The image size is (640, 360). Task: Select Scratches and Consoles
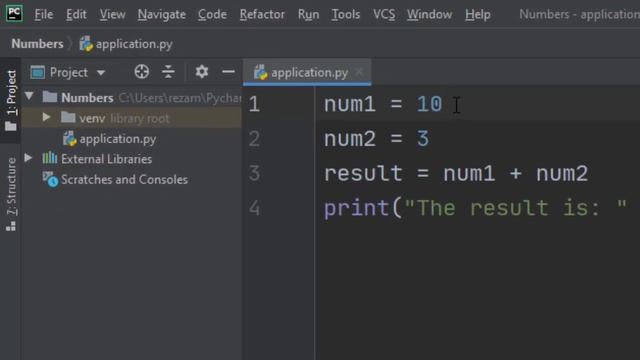click(x=124, y=180)
